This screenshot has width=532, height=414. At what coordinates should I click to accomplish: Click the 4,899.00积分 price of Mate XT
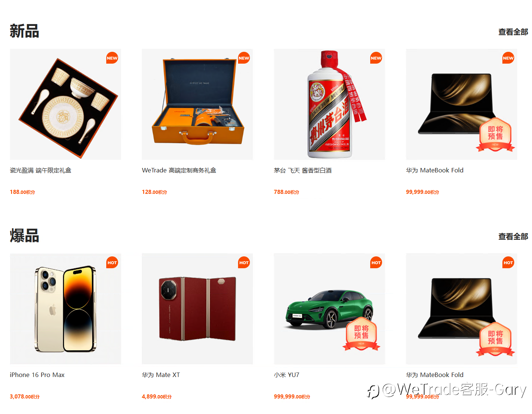pyautogui.click(x=157, y=397)
